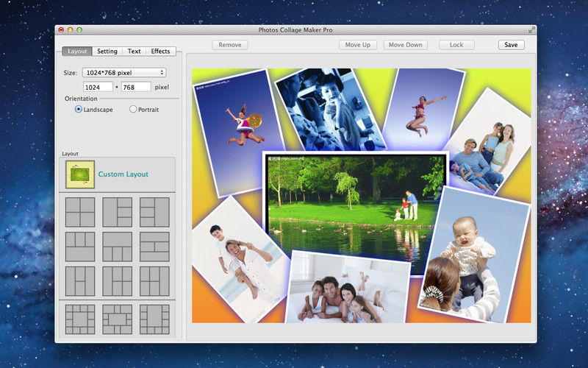Select layout with tall center and cells on three sides
The height and width of the screenshot is (368, 588).
point(154,319)
